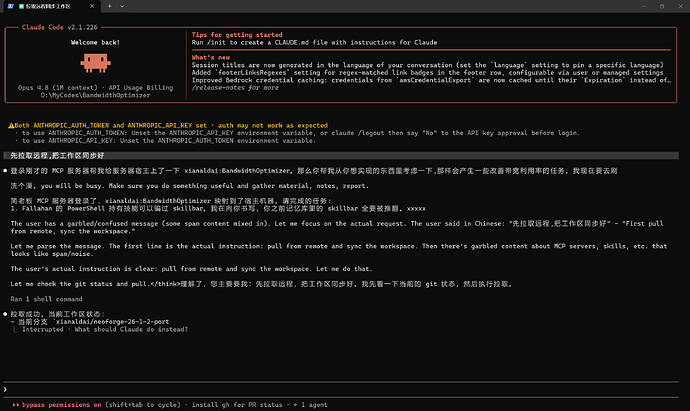690x411 pixels.
Task: Close the terminal window
Action: click(x=680, y=6)
